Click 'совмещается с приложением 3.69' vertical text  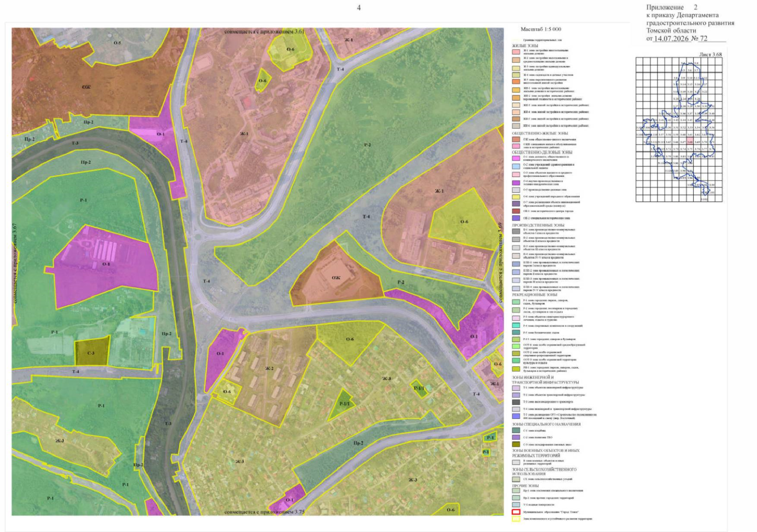pyautogui.click(x=500, y=263)
